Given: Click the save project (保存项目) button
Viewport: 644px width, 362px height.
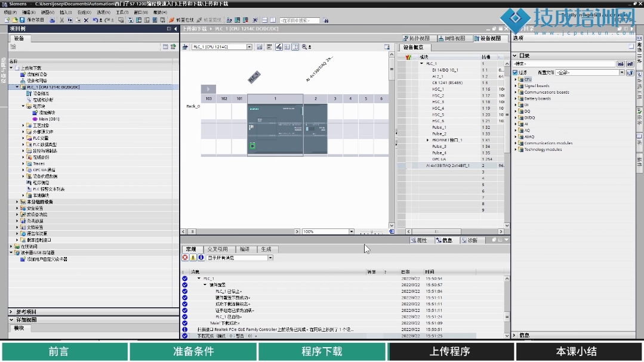Looking at the screenshot, I should point(32,20).
